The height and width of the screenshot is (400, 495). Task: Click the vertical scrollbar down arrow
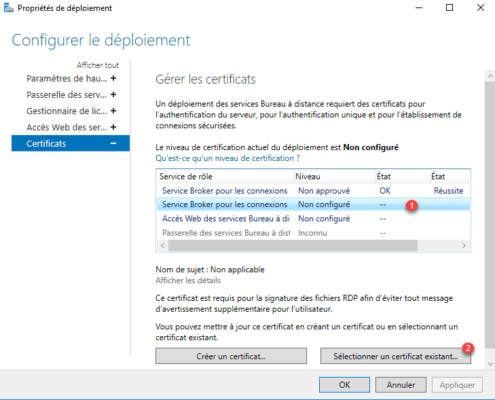point(490,364)
